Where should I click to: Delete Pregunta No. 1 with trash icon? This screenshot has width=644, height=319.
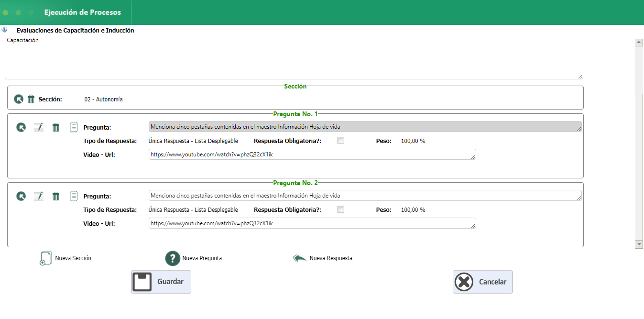(56, 127)
